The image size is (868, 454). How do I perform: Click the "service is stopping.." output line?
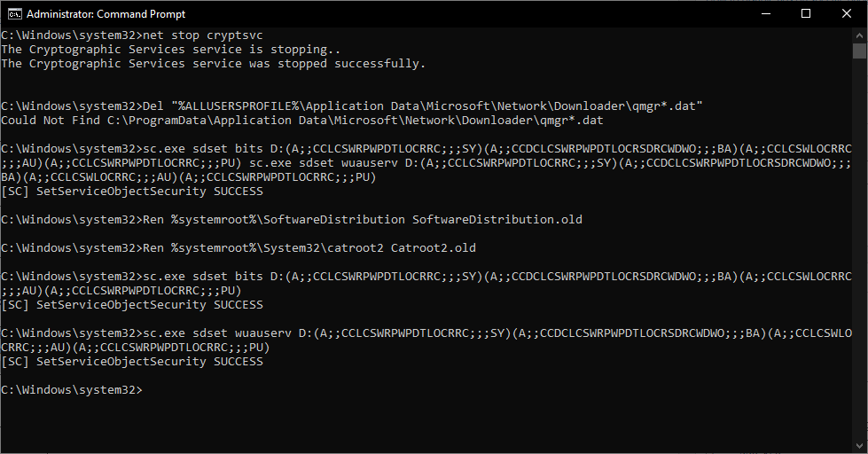(x=170, y=49)
